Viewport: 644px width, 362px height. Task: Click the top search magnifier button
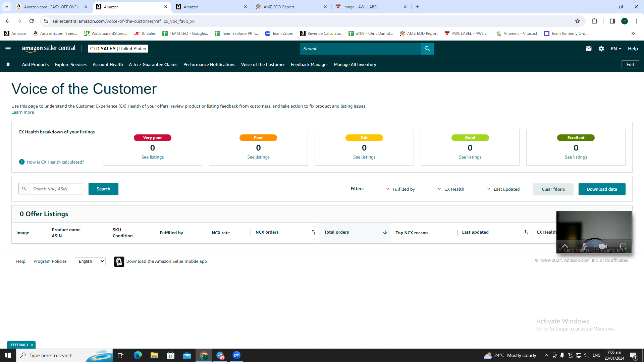(x=427, y=49)
